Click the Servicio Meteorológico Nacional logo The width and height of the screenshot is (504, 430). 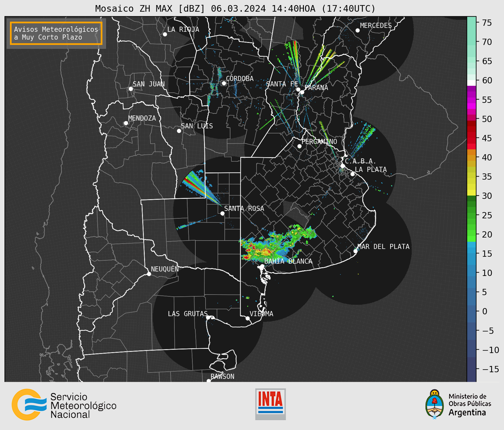(64, 405)
